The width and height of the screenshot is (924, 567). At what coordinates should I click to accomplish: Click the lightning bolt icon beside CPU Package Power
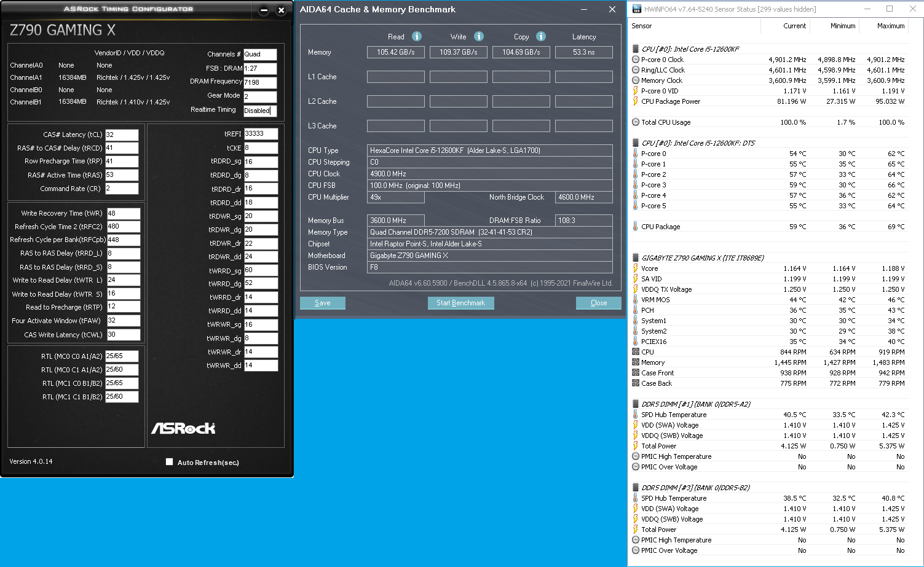point(636,101)
